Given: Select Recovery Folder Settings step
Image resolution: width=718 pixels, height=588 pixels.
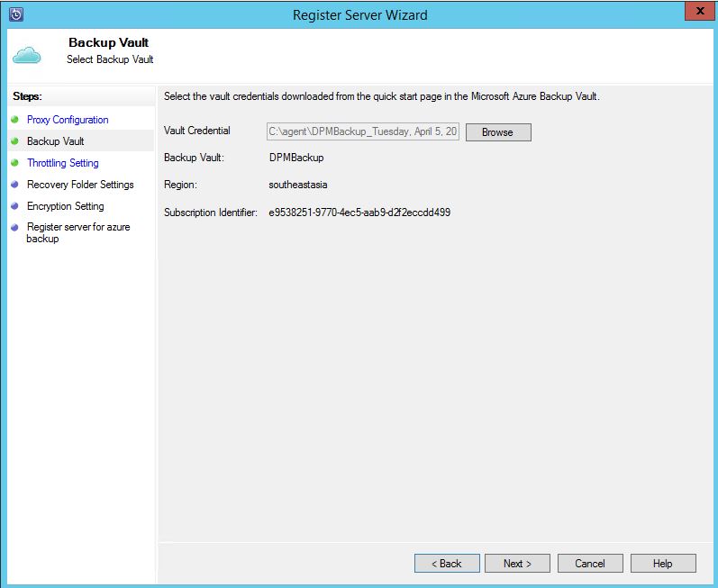Looking at the screenshot, I should click(x=80, y=184).
